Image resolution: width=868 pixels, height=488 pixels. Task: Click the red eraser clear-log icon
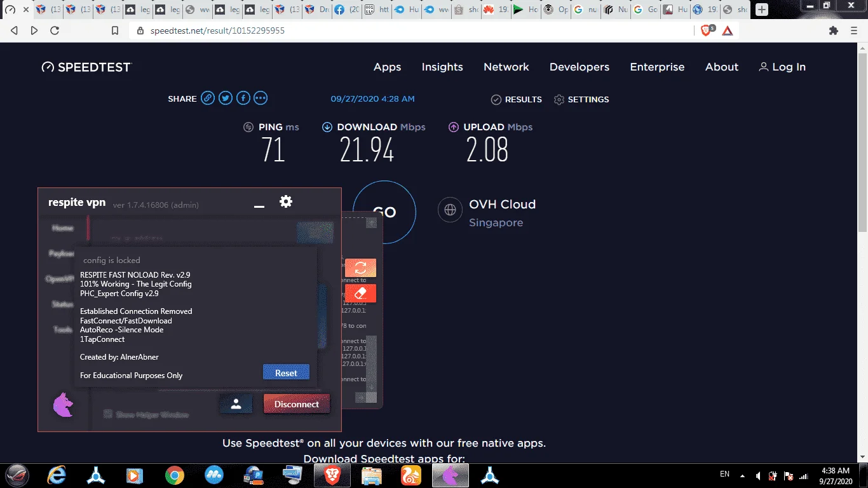coord(360,294)
